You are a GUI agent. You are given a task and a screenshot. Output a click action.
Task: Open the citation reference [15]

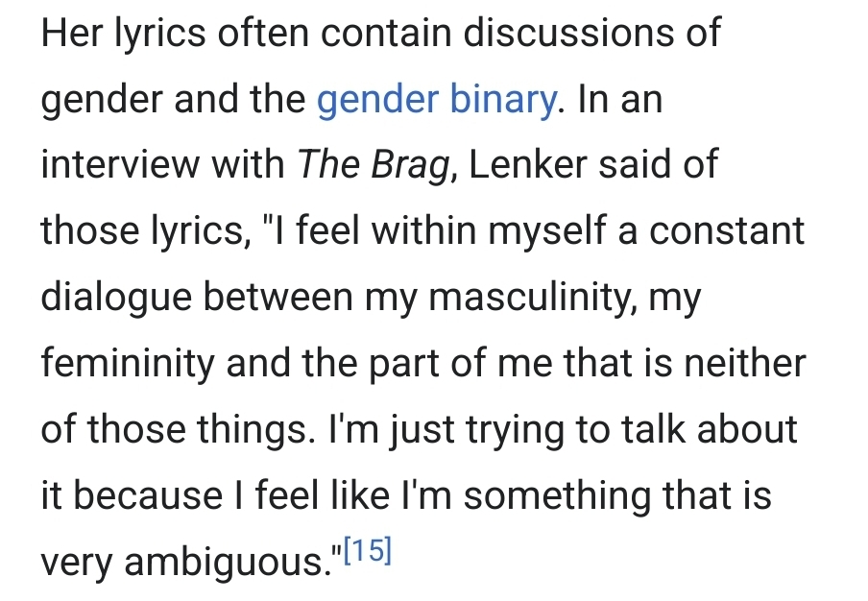(368, 551)
